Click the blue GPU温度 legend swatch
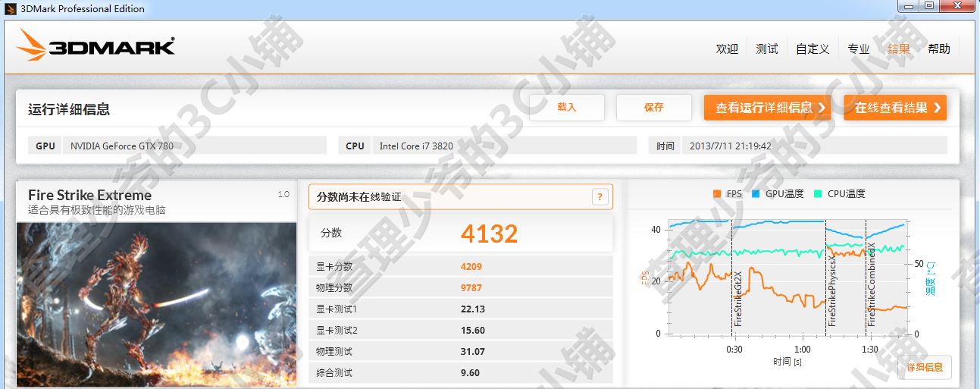The width and height of the screenshot is (980, 389). (x=756, y=194)
